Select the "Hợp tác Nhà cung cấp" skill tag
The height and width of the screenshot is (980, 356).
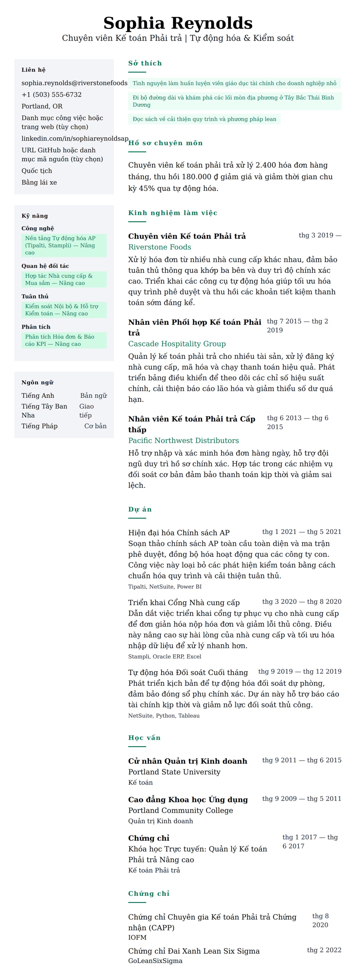pyautogui.click(x=63, y=280)
